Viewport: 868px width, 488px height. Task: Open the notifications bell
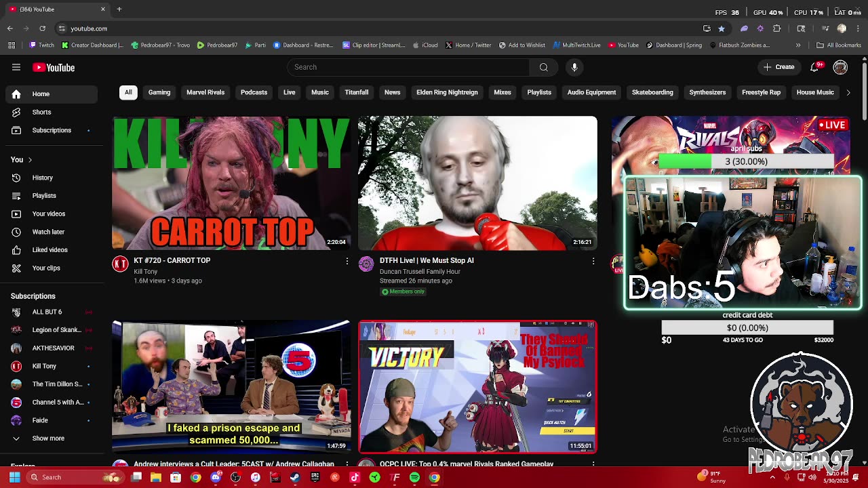815,67
